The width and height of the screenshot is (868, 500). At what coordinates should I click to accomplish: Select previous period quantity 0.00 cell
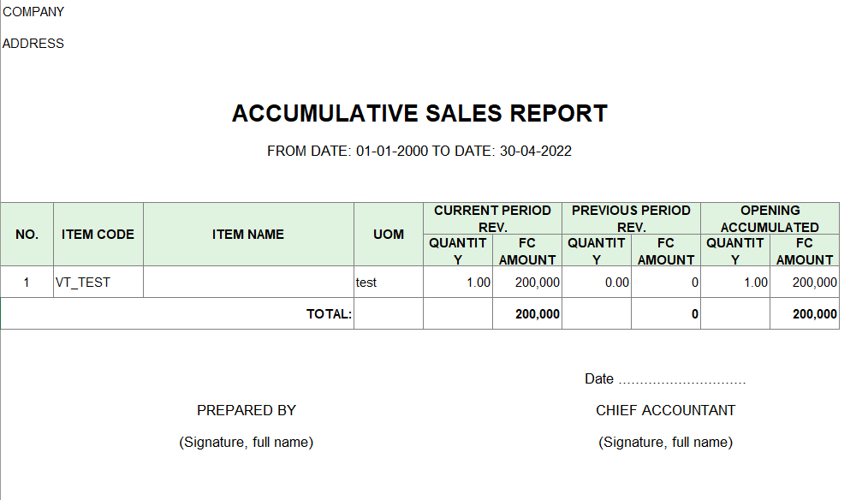(597, 283)
